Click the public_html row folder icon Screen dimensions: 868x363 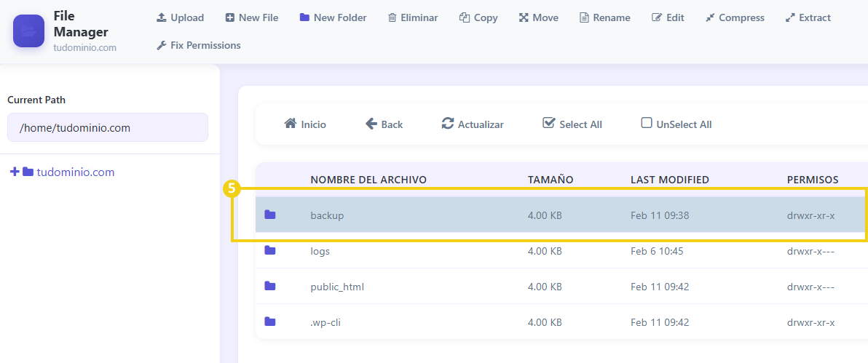click(270, 286)
